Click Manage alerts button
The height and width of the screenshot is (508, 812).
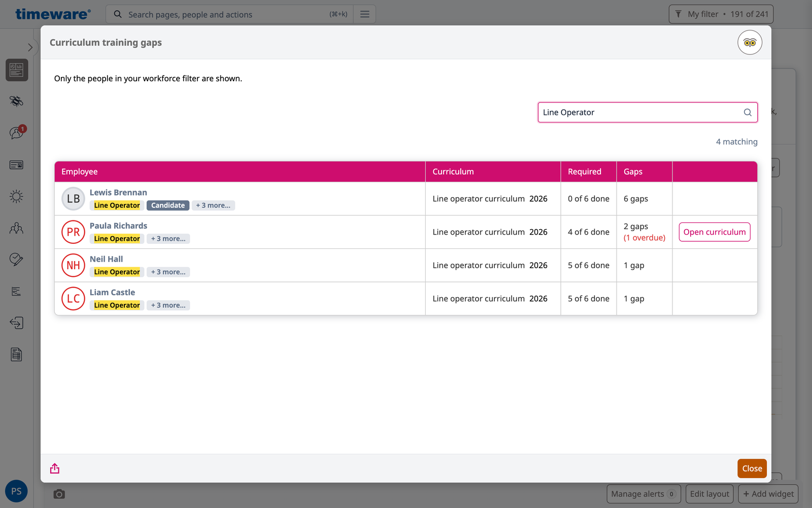click(644, 494)
